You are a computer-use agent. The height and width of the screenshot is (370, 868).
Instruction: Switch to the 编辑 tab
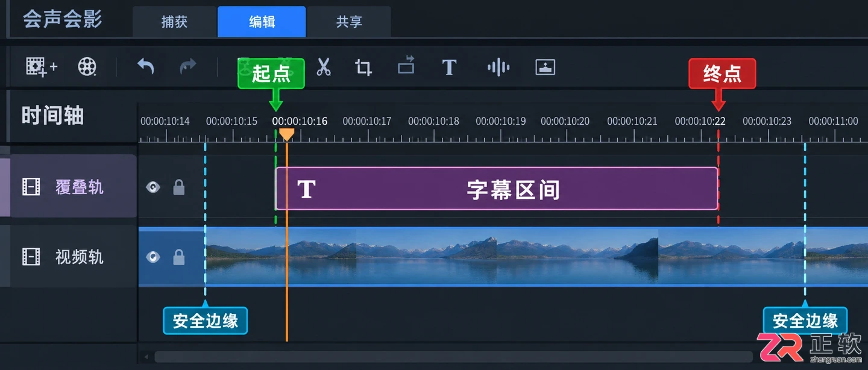262,22
